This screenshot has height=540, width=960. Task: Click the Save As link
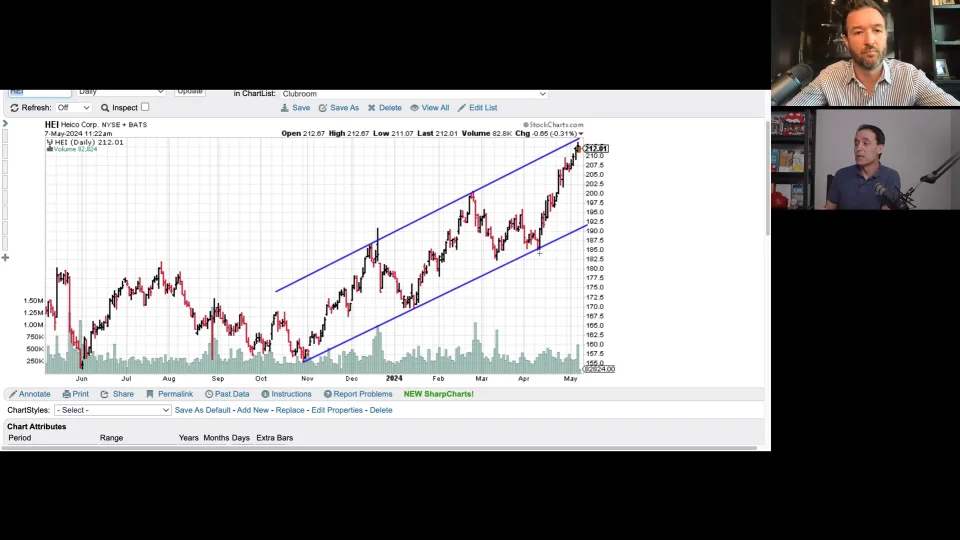click(x=345, y=108)
